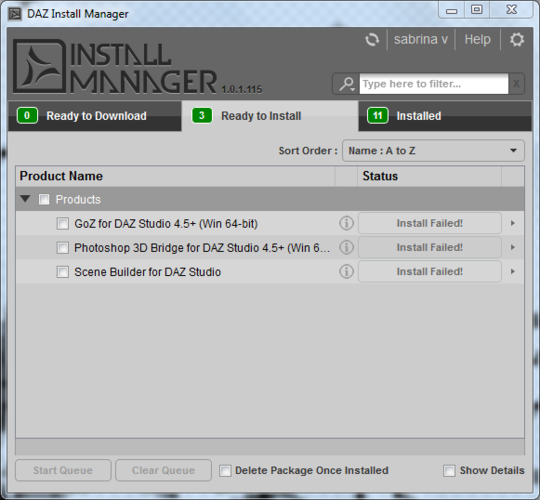
Task: Click the sabrina v account name
Action: pyautogui.click(x=421, y=39)
